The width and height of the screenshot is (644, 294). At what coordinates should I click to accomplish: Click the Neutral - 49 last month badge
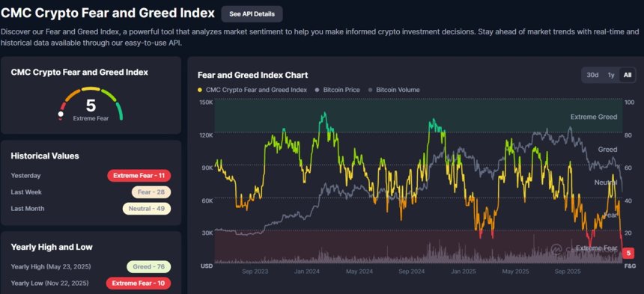[x=147, y=208]
